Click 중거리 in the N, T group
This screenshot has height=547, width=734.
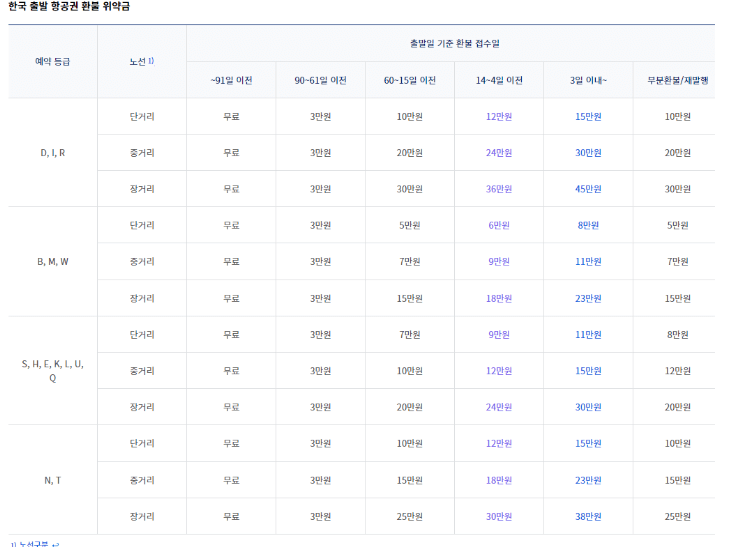coord(142,480)
